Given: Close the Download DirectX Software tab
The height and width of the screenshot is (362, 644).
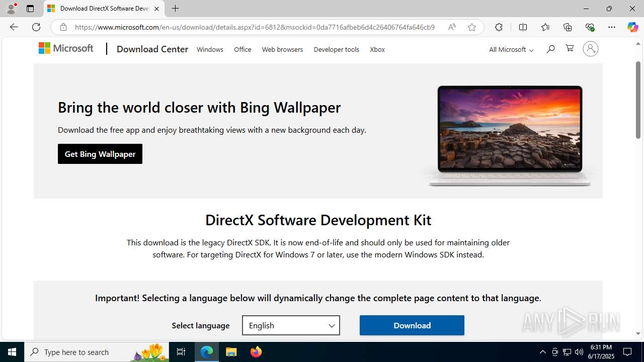Looking at the screenshot, I should point(156,9).
